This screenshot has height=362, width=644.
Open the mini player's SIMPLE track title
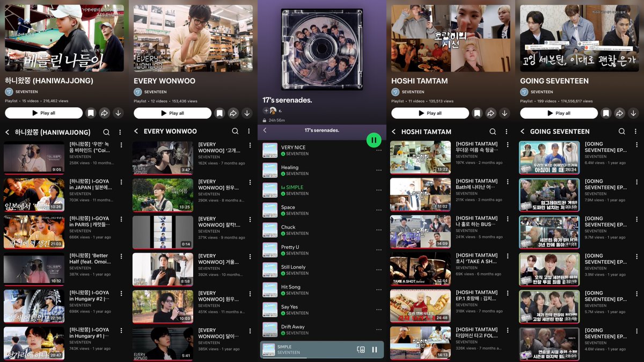(x=284, y=347)
